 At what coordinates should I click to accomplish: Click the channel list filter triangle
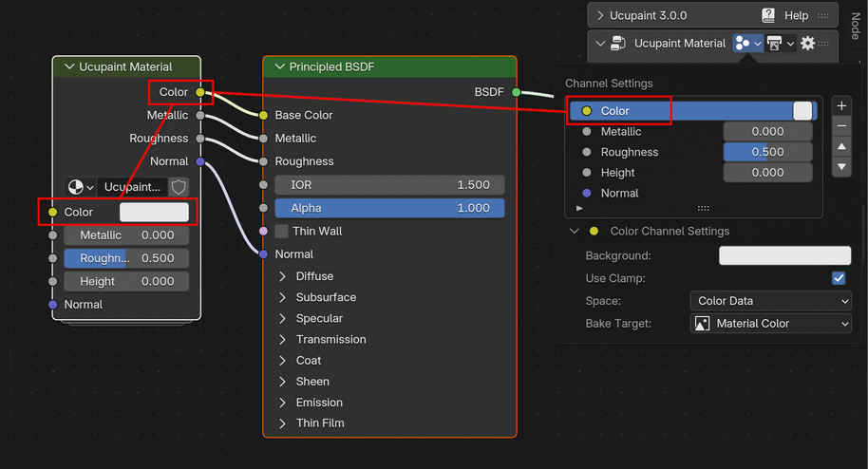(x=579, y=209)
